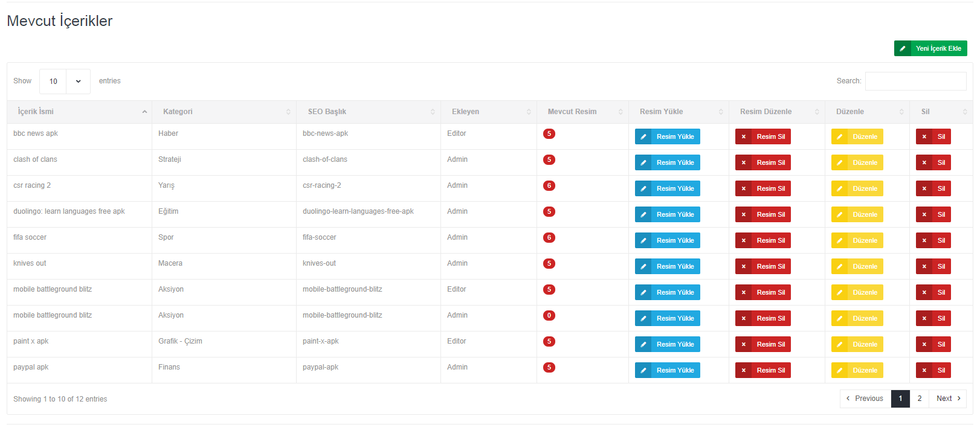Click Düzenle for duolingo row
Image resolution: width=980 pixels, height=439 pixels.
857,214
